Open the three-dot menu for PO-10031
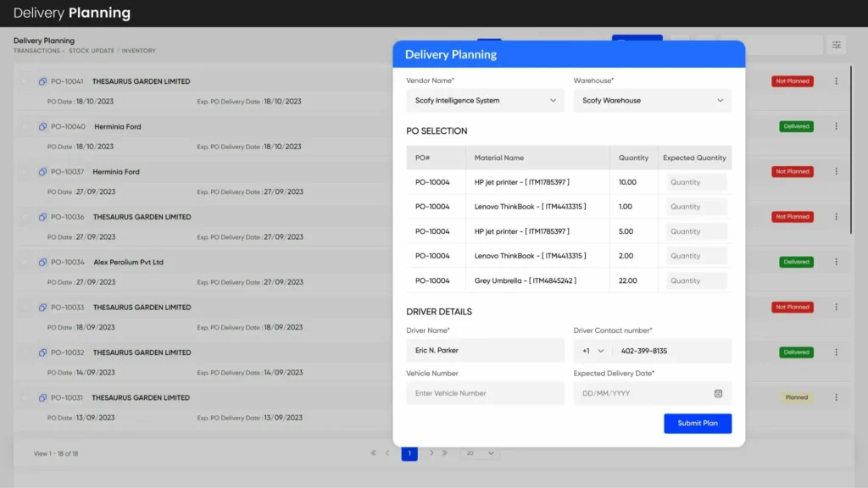This screenshot has height=488, width=868. pos(836,397)
